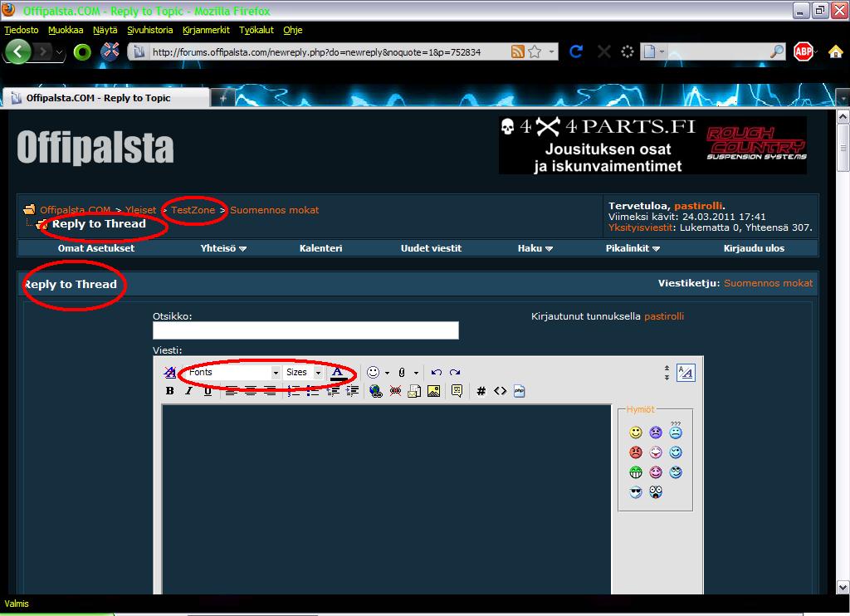Click the Insert Image icon

click(433, 391)
